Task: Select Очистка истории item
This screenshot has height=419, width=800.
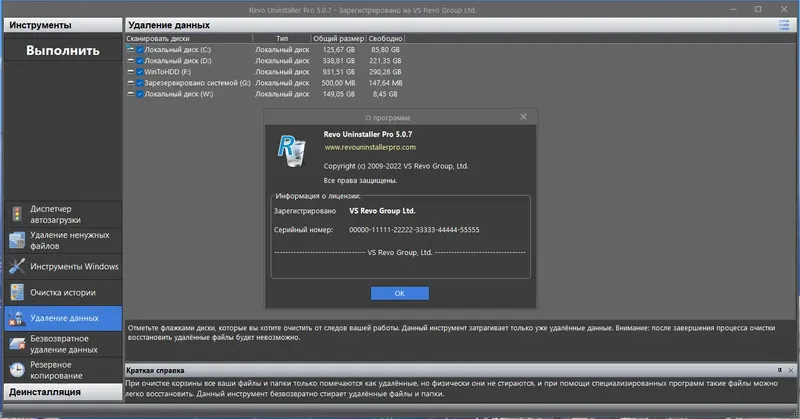Action: (x=63, y=292)
